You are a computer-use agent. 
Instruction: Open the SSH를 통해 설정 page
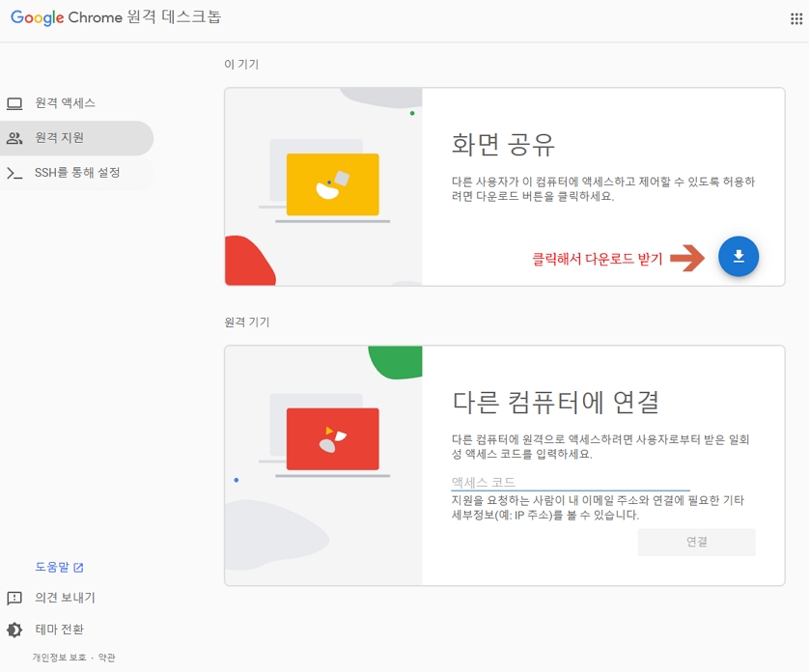coord(77,174)
